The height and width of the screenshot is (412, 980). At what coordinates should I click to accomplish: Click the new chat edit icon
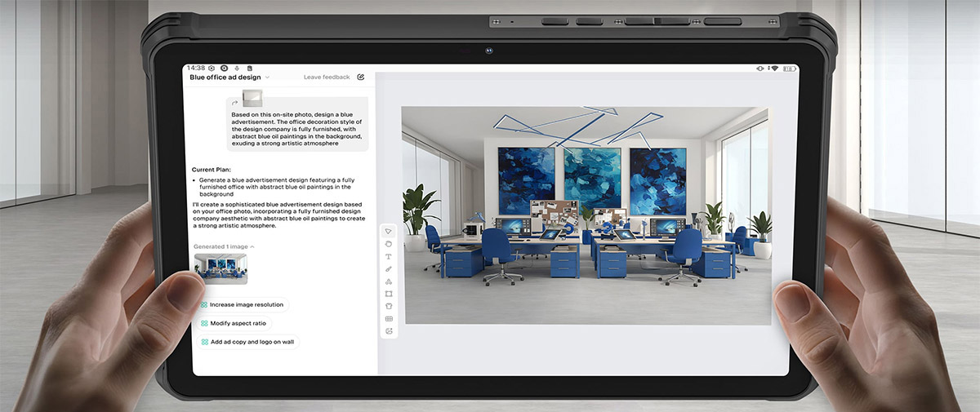coord(361,78)
